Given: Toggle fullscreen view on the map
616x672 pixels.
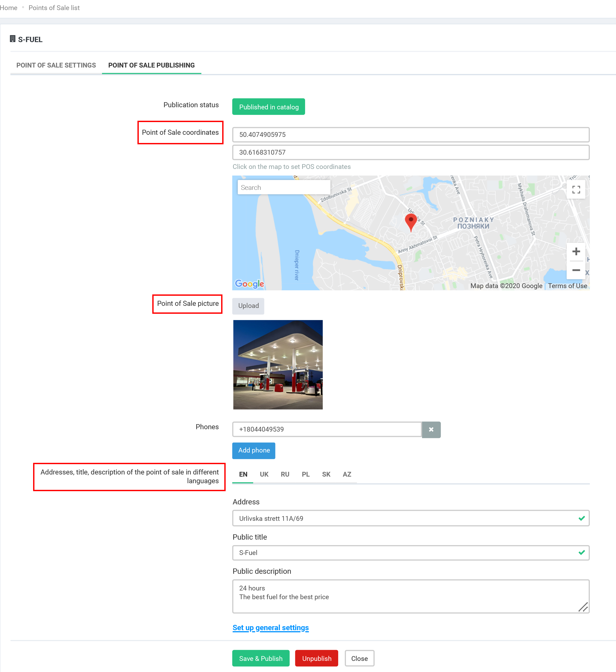Looking at the screenshot, I should click(576, 189).
